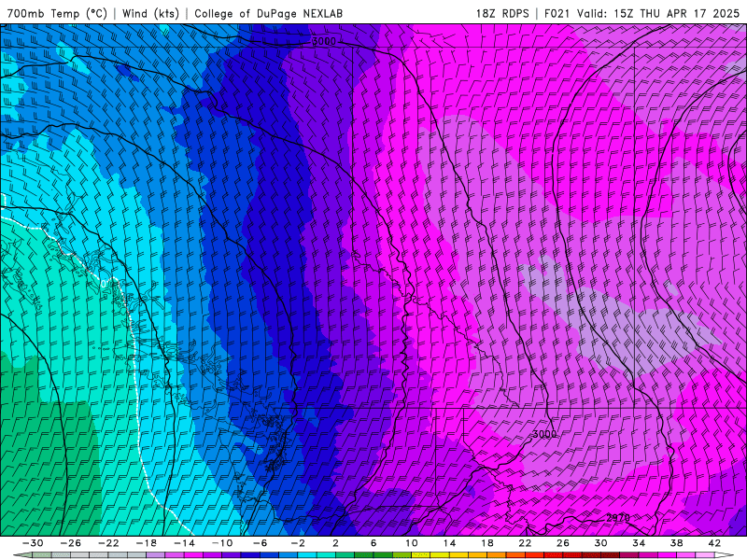The width and height of the screenshot is (747, 560).
Task: Click the '-22' color scale value
Action: (108, 543)
